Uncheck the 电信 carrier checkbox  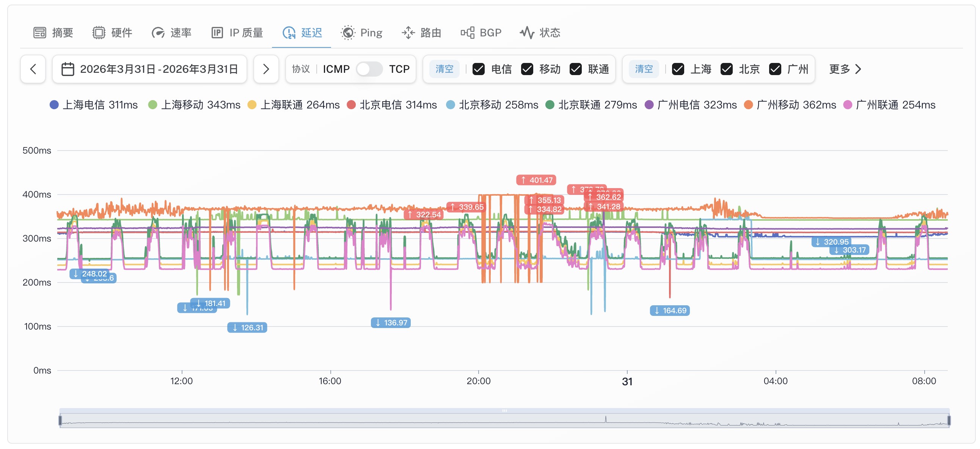point(479,69)
